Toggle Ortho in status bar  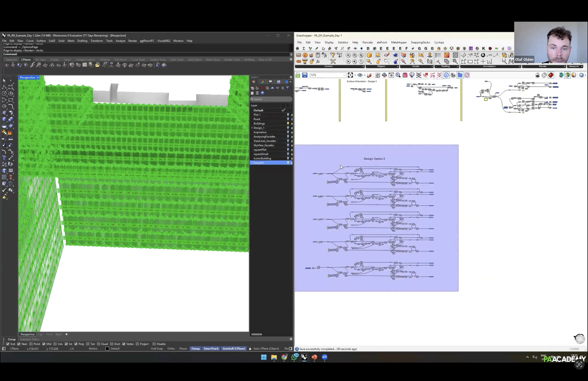click(x=171, y=349)
